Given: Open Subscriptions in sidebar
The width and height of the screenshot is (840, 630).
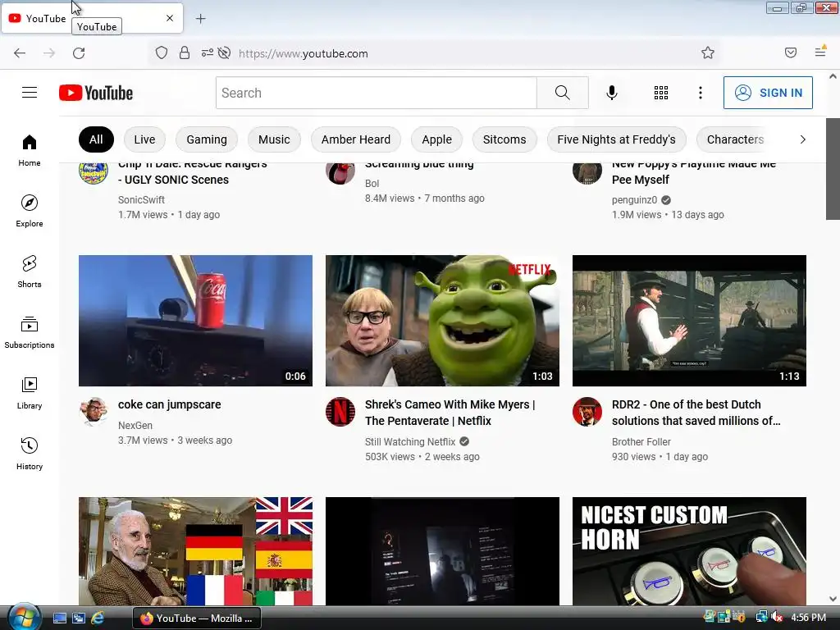Looking at the screenshot, I should (x=30, y=332).
